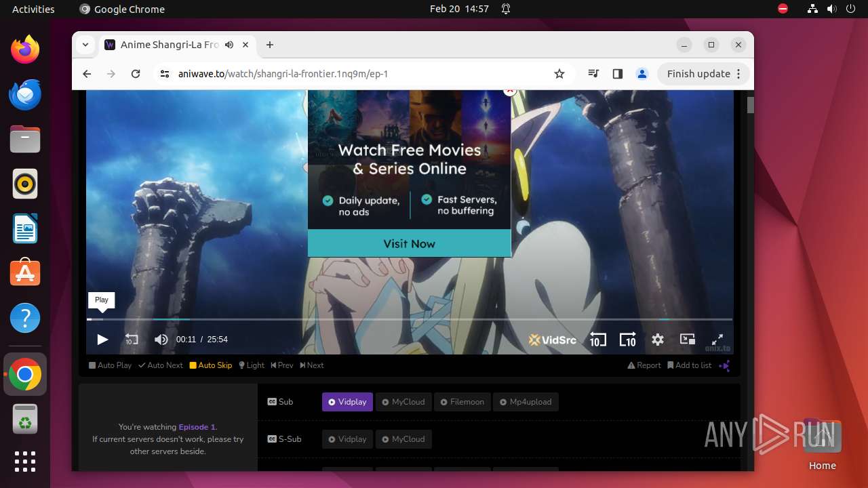Show Applications grid
The image size is (868, 488).
(25, 462)
